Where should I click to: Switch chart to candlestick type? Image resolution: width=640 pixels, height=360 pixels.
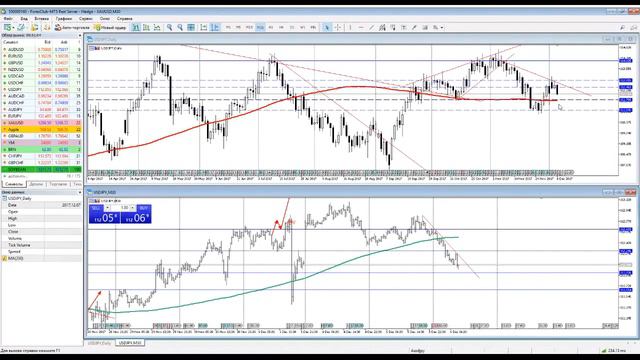146,27
